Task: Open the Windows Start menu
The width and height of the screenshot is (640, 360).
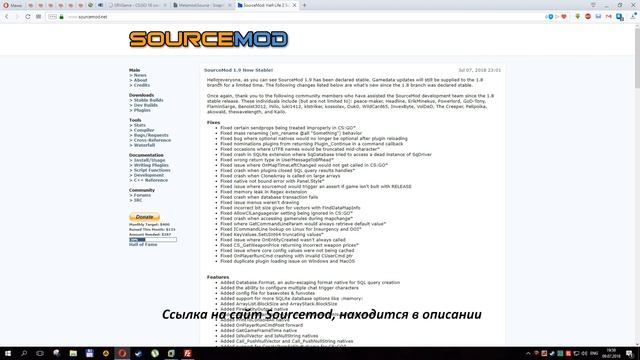Action: 8,353
